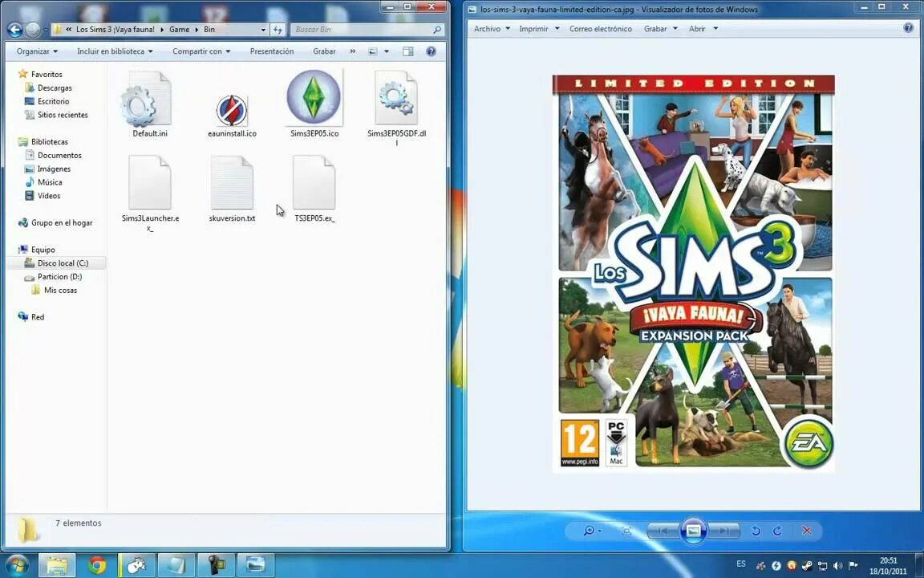Open the Imprimir menu in Photo Viewer
This screenshot has height=578, width=924.
pos(539,28)
